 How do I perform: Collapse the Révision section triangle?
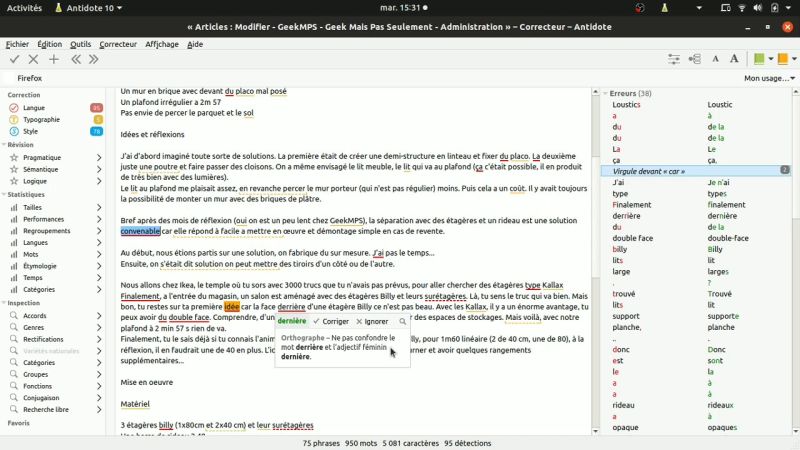[4, 145]
